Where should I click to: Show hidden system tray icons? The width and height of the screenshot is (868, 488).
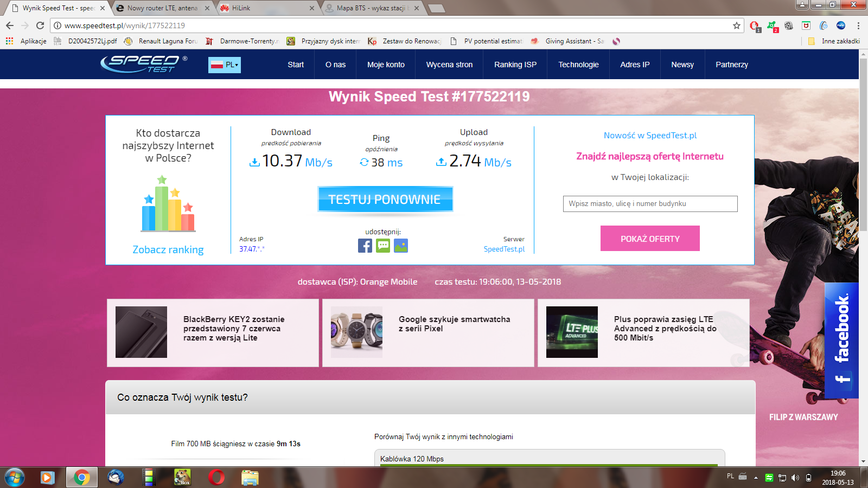coord(756,478)
